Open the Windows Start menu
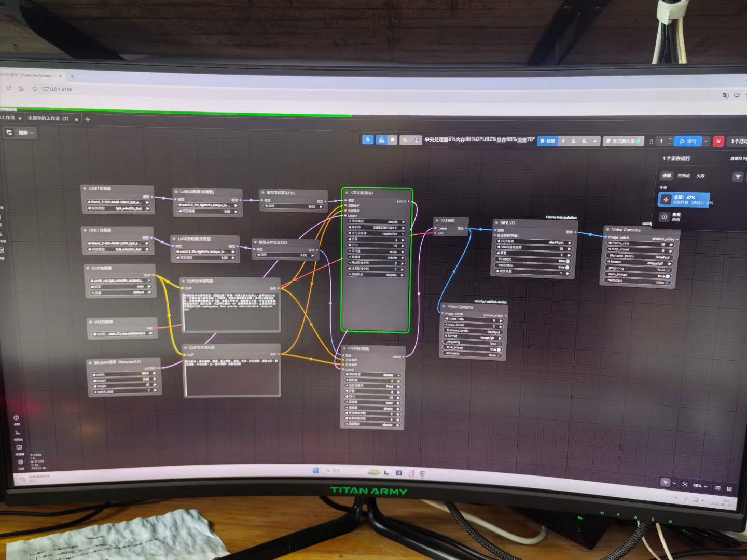This screenshot has height=560, width=747. [315, 470]
